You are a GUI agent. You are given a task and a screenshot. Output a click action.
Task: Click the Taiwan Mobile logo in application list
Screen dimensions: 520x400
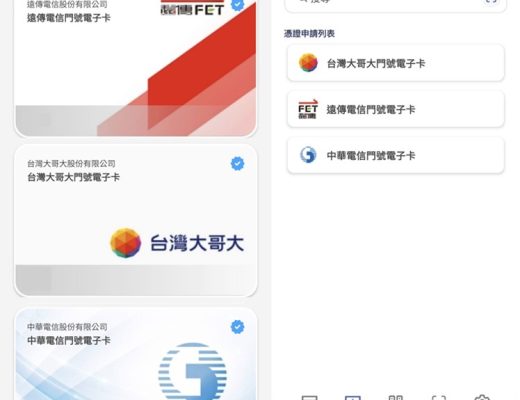(308, 63)
